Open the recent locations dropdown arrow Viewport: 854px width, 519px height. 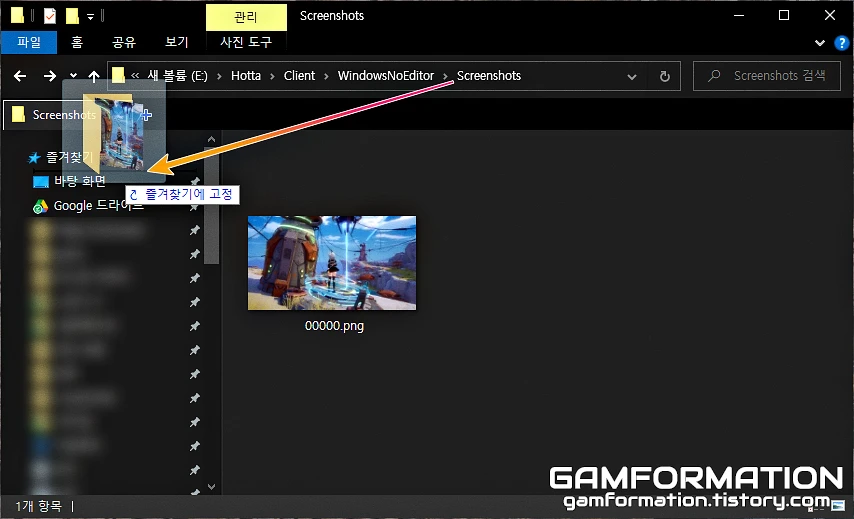tap(74, 76)
